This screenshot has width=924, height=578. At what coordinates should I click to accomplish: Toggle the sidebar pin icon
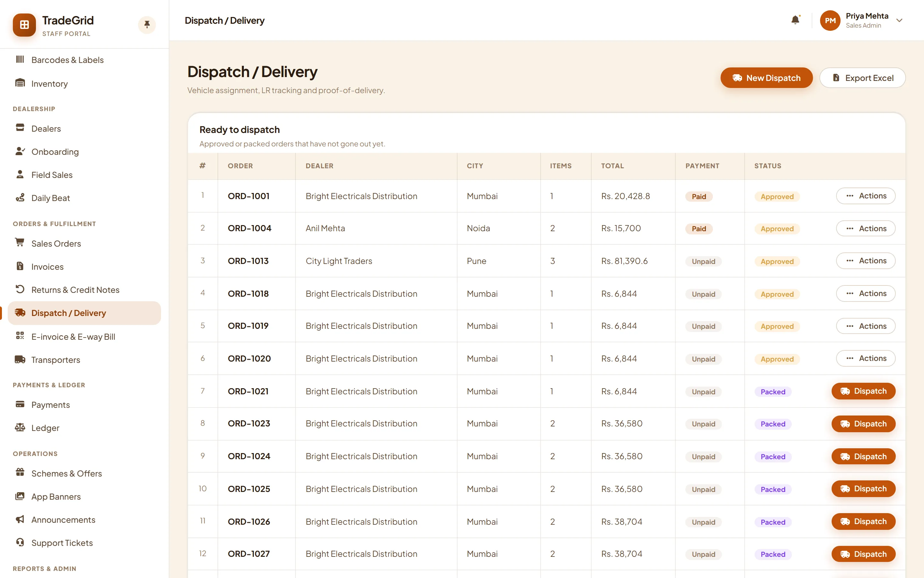click(147, 25)
